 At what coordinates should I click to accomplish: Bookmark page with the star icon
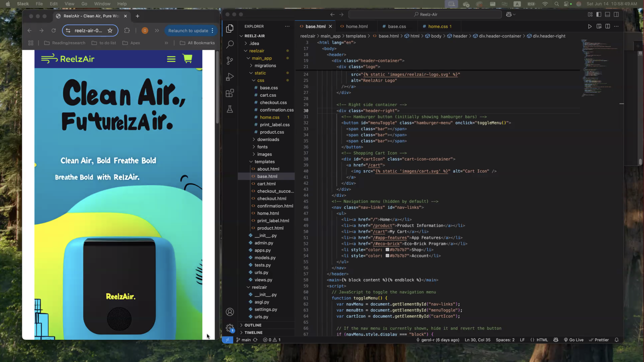(x=110, y=30)
